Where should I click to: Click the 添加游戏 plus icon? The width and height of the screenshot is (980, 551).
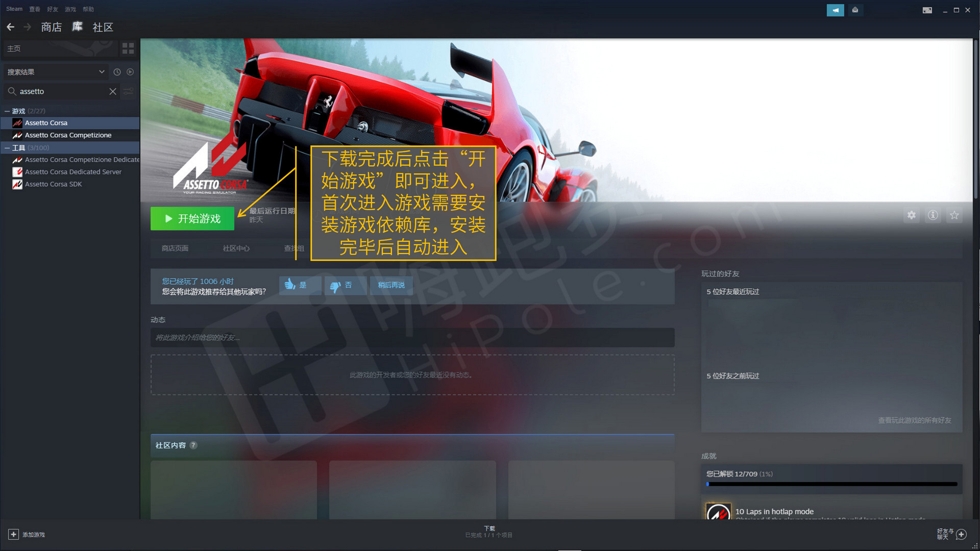point(13,534)
